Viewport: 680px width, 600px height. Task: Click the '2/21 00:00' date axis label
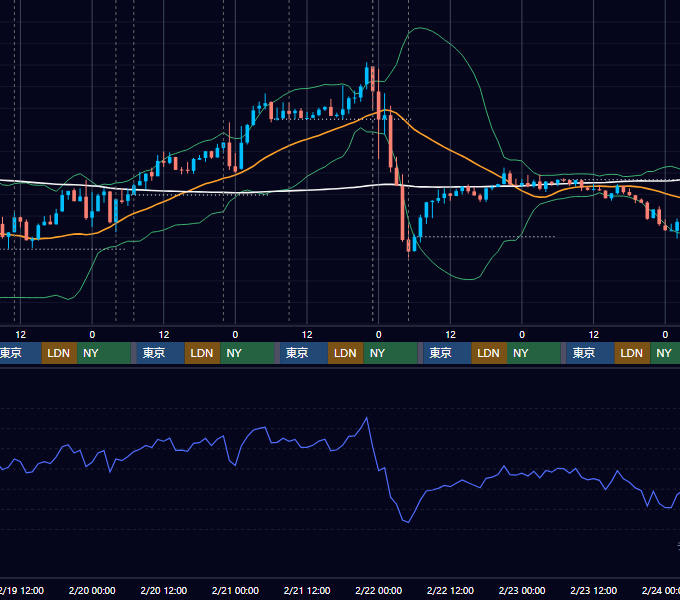235,590
